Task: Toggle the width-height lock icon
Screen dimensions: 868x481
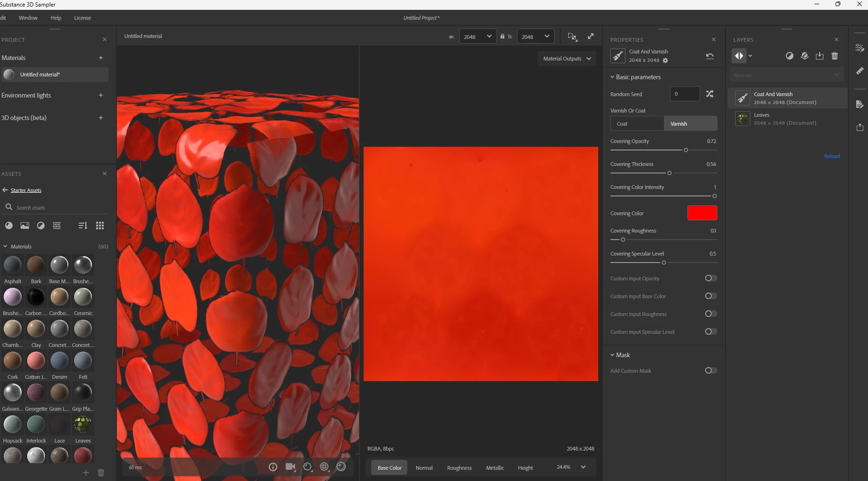Action: click(503, 36)
